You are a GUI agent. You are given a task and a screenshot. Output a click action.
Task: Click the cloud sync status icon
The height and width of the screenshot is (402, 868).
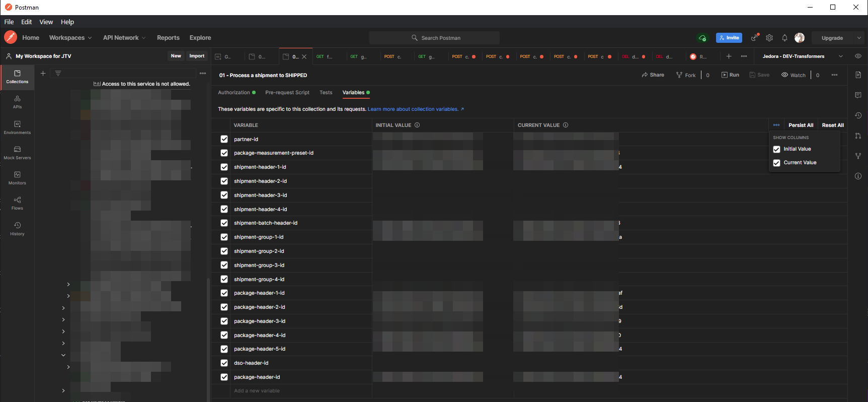pyautogui.click(x=702, y=38)
